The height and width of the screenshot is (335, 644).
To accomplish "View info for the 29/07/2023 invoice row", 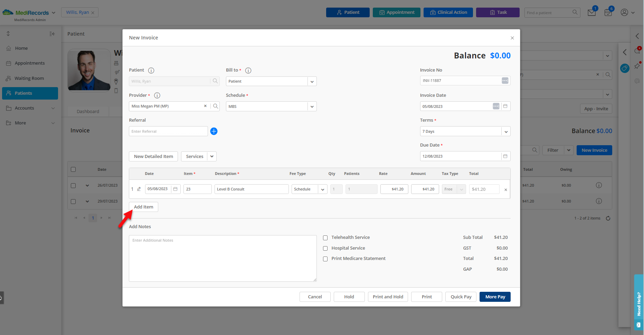I will click(599, 201).
